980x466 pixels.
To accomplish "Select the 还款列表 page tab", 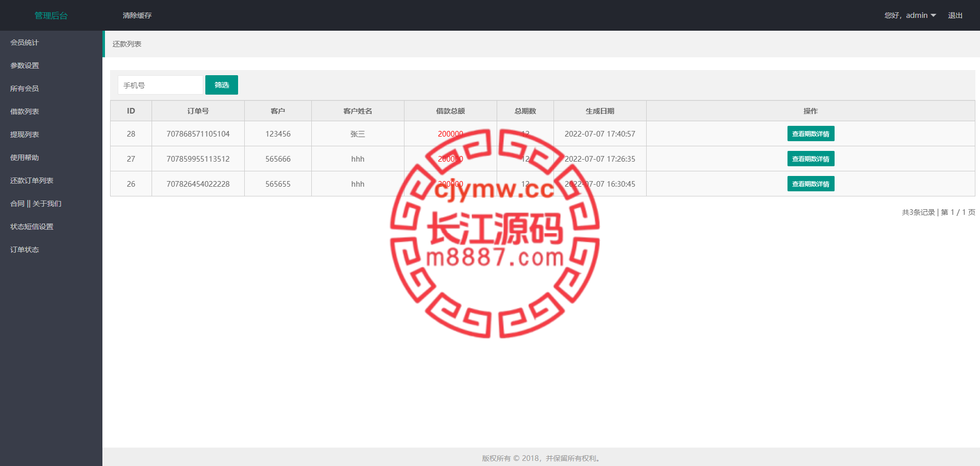I will coord(127,44).
